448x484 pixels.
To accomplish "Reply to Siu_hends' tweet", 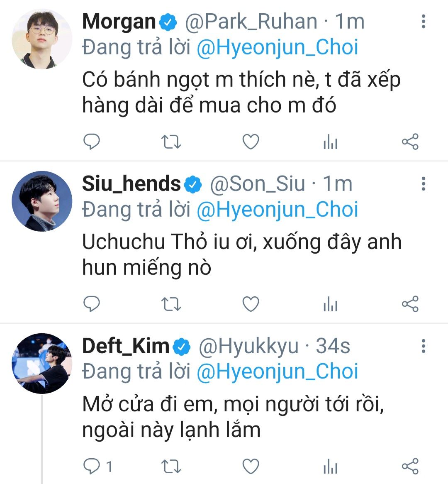I will [92, 304].
